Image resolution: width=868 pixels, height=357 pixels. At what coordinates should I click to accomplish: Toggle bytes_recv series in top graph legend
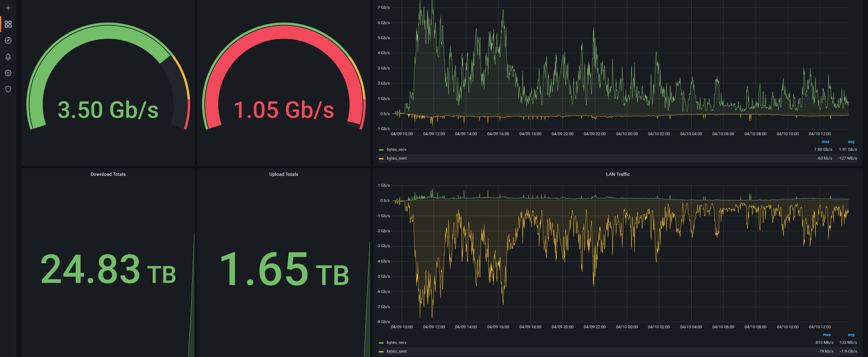(396, 150)
